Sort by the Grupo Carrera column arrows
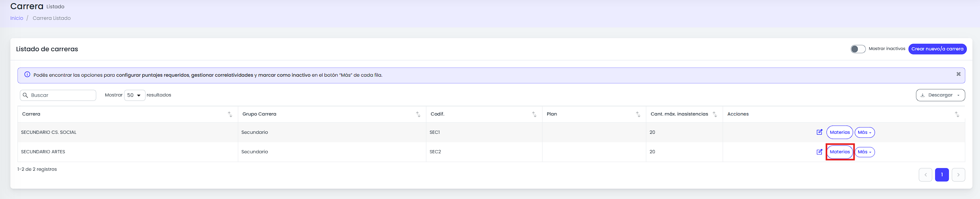 (x=418, y=114)
